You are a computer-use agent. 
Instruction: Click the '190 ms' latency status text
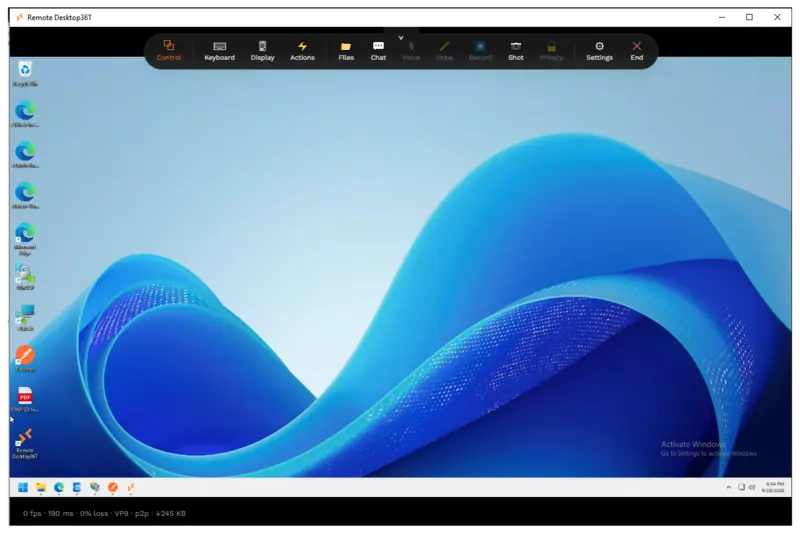coord(61,514)
